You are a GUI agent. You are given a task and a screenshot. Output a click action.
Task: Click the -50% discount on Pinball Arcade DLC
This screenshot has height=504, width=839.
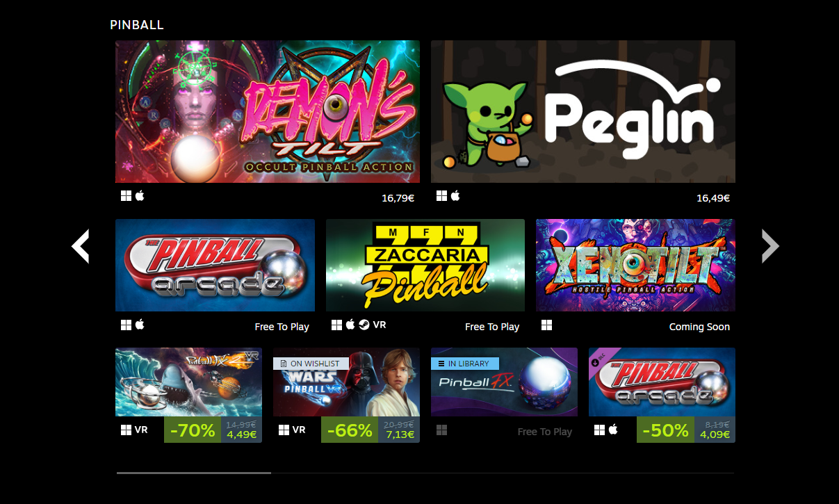click(x=665, y=430)
